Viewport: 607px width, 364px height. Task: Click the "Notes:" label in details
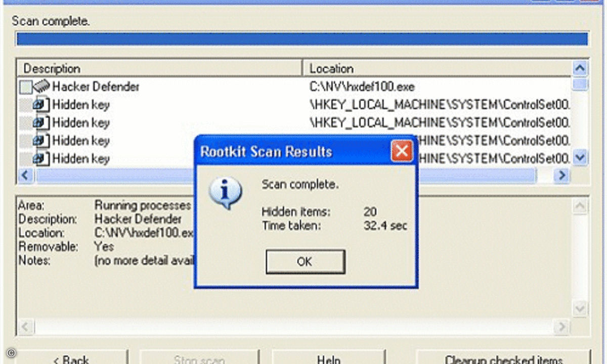point(35,261)
